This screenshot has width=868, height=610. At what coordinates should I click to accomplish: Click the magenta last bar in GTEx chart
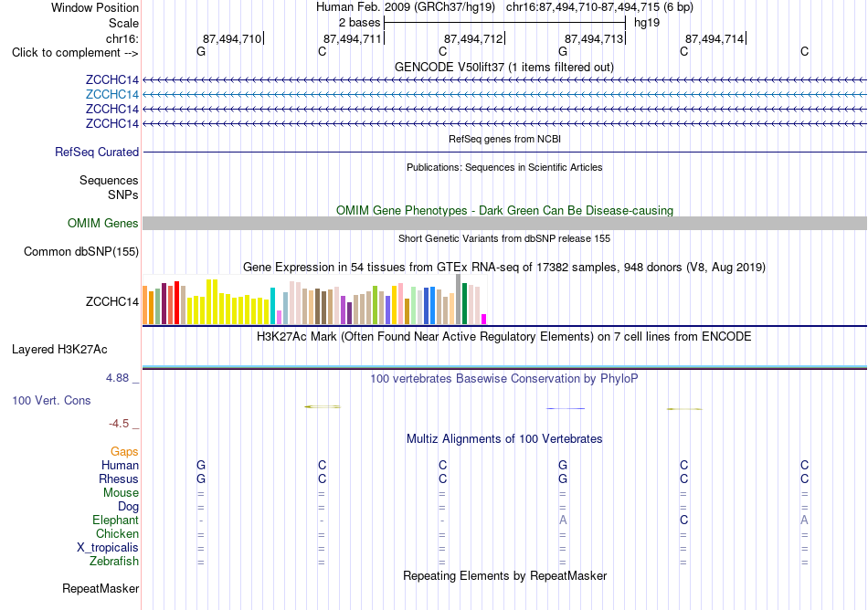484,319
